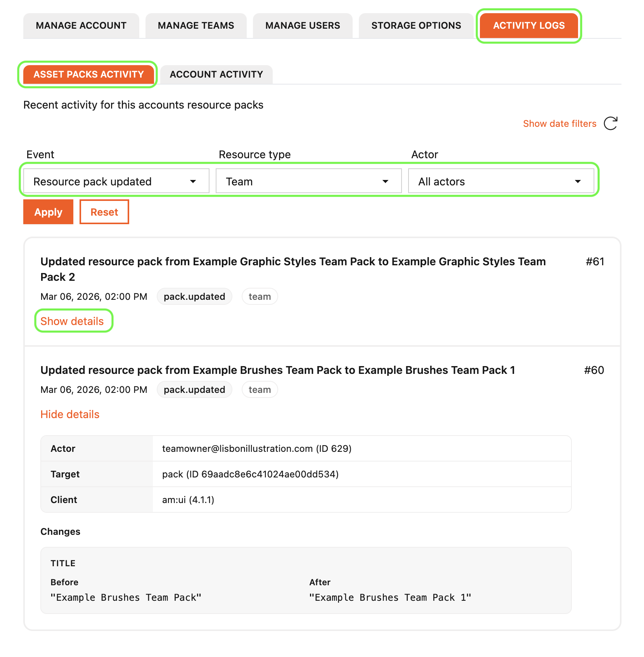Image resolution: width=644 pixels, height=657 pixels.
Task: Click the refresh icon beside Show date filters
Action: tap(610, 124)
